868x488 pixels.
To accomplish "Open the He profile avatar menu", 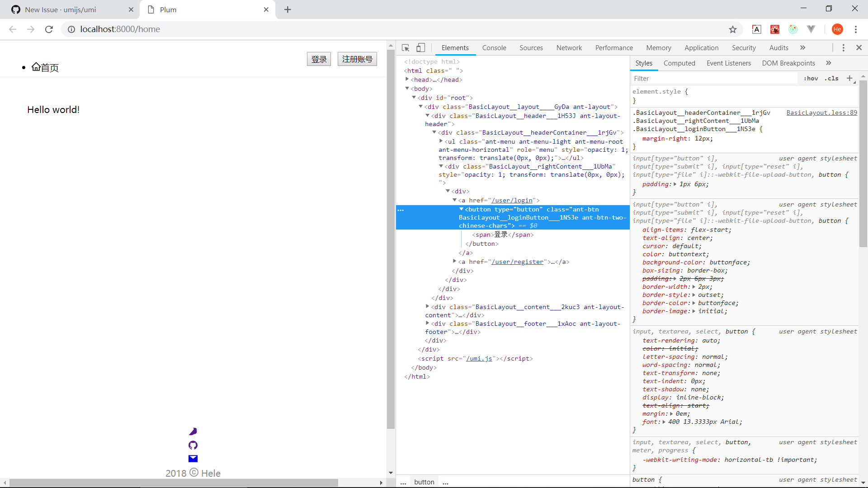I will click(x=838, y=29).
